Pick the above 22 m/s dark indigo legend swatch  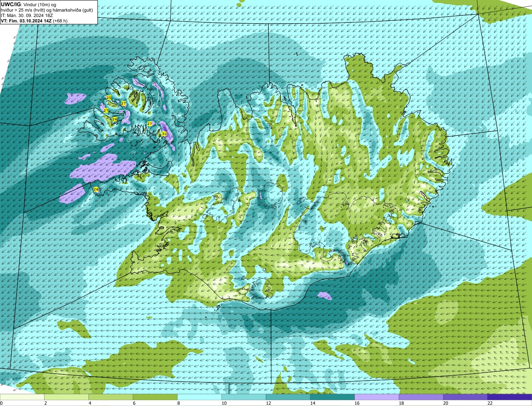[x=510, y=397]
